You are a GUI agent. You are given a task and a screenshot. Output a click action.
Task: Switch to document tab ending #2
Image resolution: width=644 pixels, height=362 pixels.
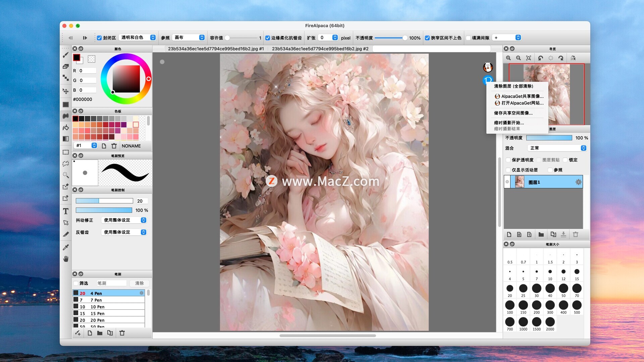coord(320,49)
